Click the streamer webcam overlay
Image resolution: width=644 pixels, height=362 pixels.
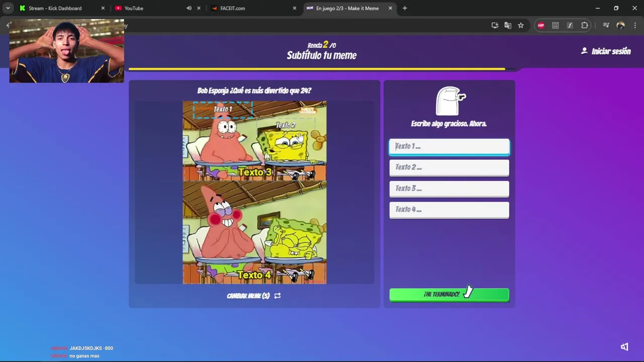pos(66,51)
